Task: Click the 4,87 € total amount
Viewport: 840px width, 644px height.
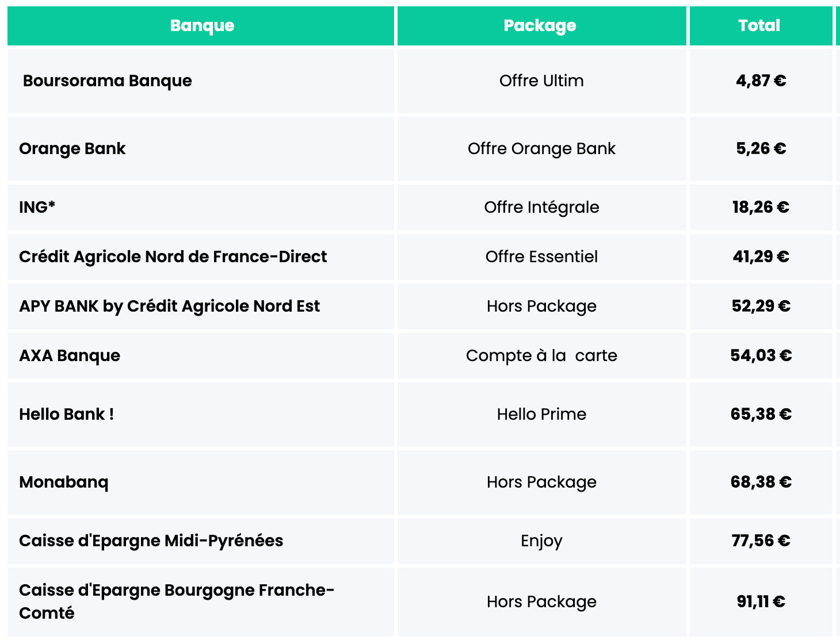Action: (761, 81)
